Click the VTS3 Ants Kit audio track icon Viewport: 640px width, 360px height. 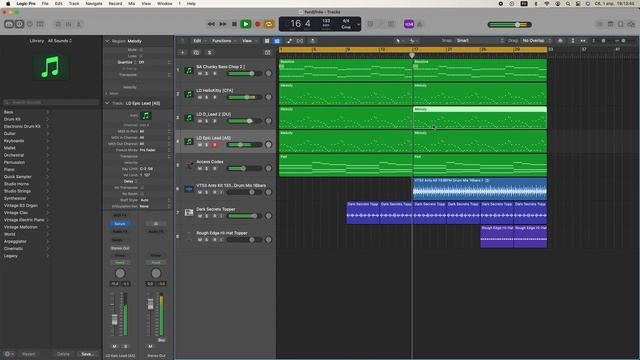pos(189,189)
